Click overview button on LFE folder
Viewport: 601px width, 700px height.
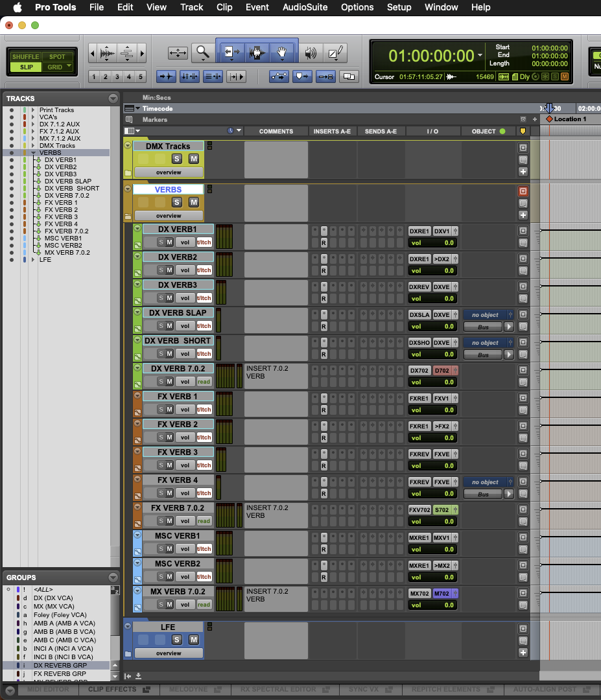[x=169, y=653]
